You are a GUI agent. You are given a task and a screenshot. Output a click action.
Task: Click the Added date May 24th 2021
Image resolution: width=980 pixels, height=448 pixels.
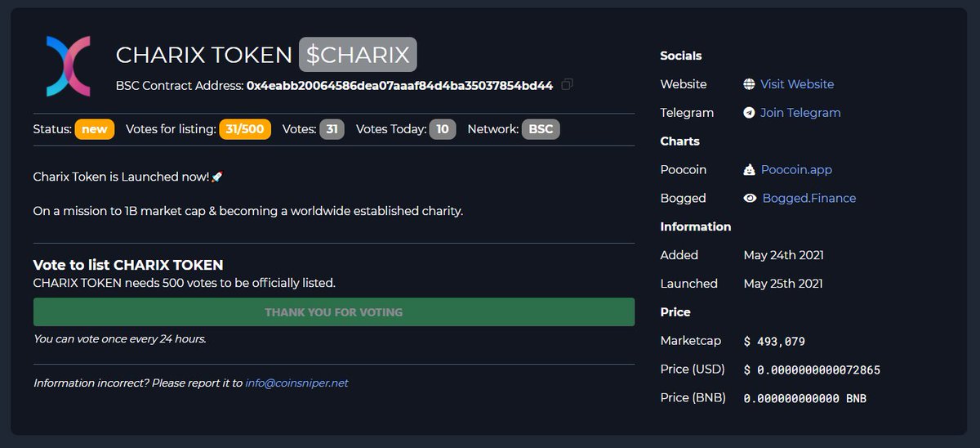pyautogui.click(x=784, y=255)
